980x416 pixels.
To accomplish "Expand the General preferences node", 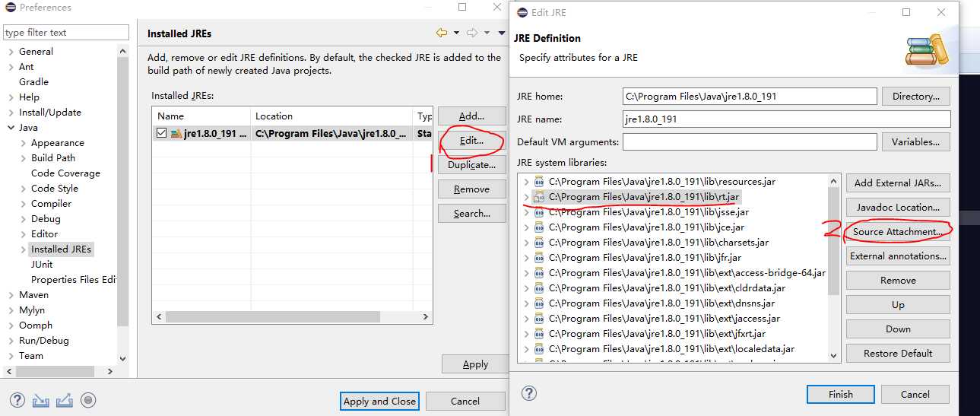I will (x=11, y=52).
